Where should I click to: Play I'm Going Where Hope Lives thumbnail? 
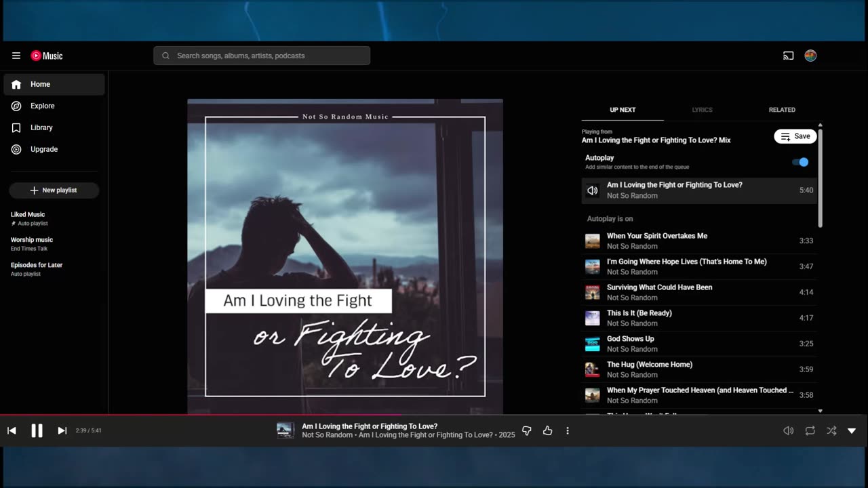click(593, 266)
